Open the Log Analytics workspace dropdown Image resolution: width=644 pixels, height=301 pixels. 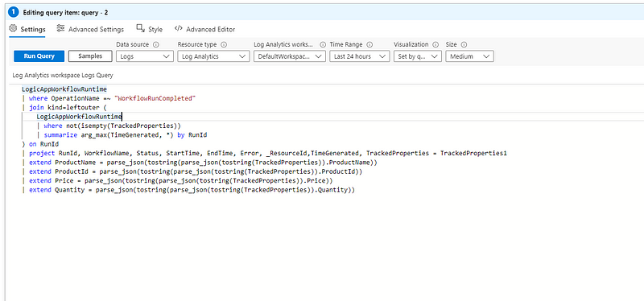tap(290, 56)
